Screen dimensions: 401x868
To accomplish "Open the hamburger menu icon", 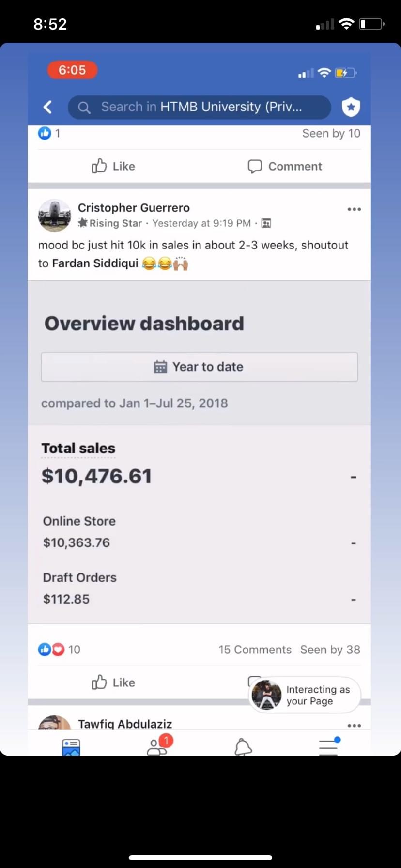I will (329, 746).
